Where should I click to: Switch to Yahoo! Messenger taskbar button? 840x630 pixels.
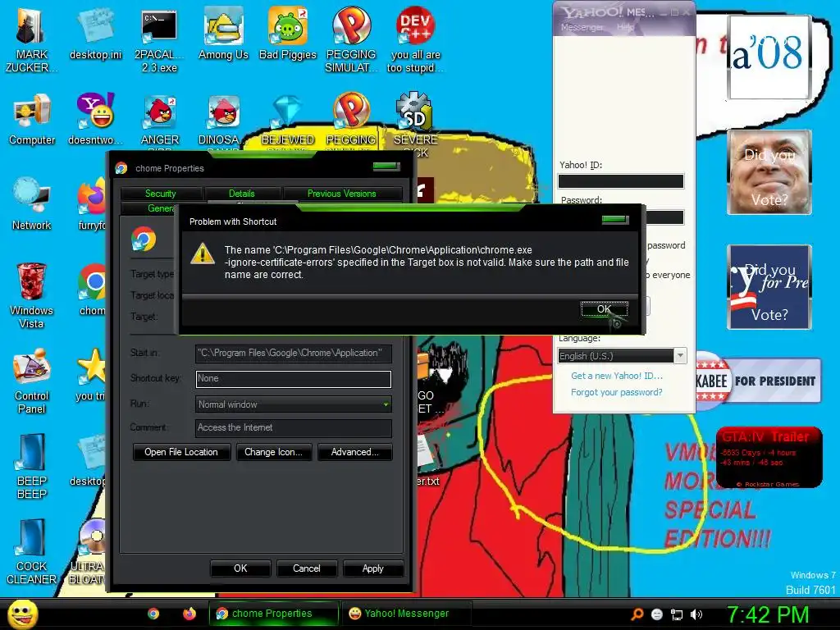pos(407,614)
